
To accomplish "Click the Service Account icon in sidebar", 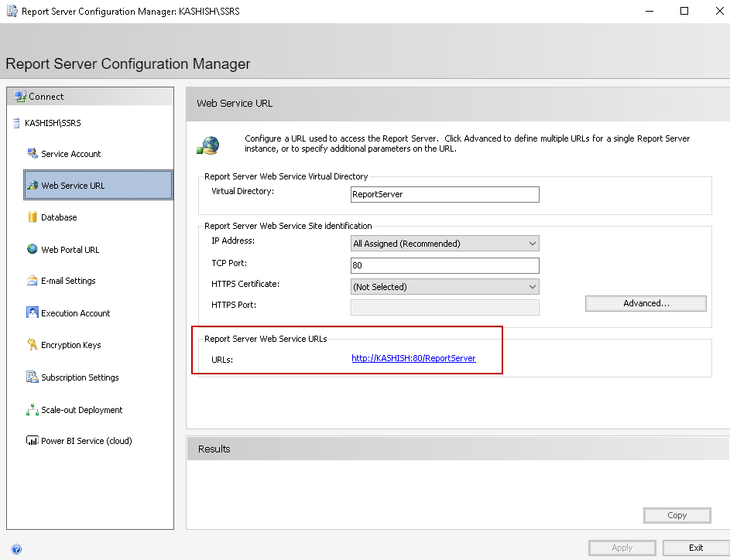I will 33,153.
